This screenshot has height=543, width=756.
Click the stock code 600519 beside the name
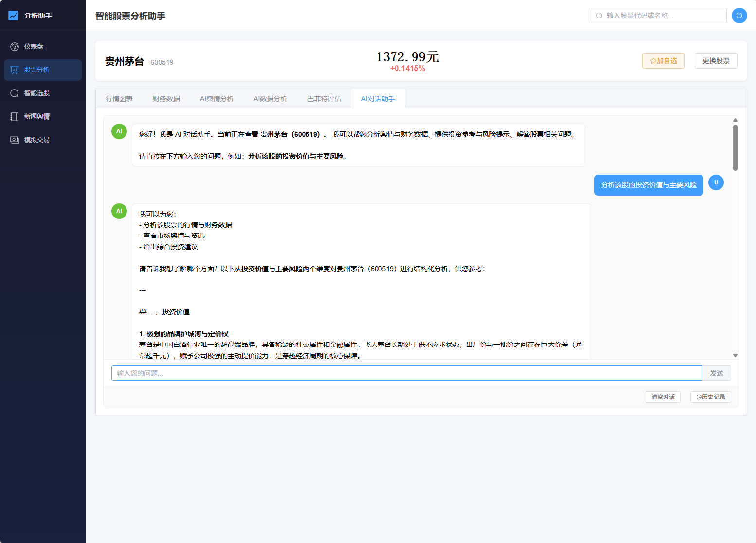(162, 62)
